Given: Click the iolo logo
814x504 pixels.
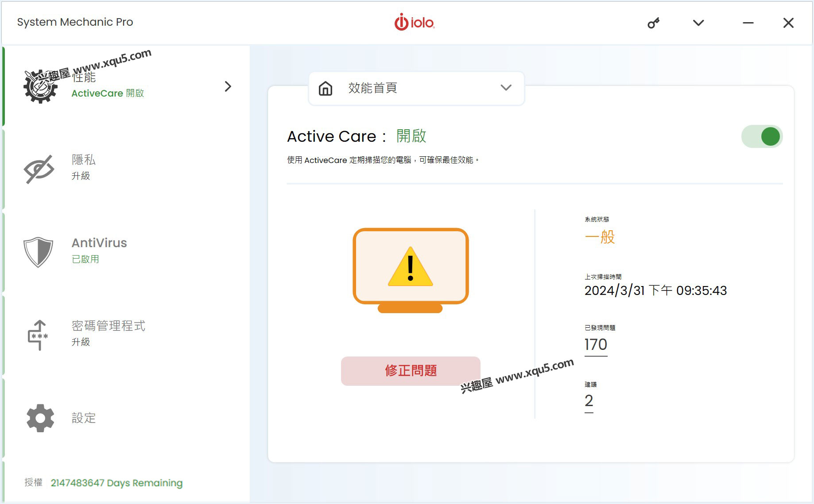Looking at the screenshot, I should [x=414, y=22].
